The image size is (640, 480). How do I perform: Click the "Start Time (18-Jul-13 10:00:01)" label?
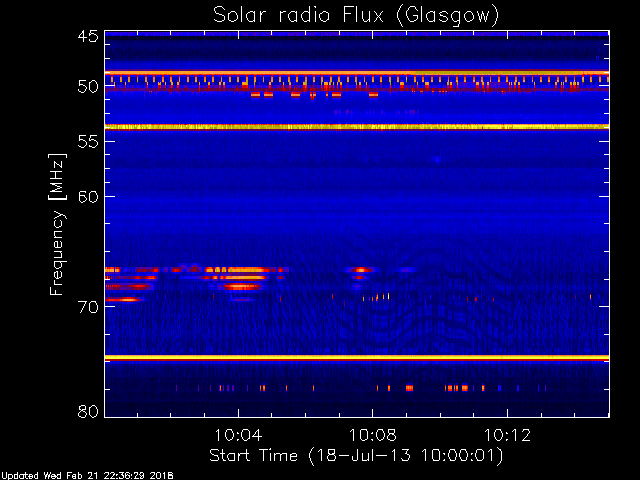point(356,456)
